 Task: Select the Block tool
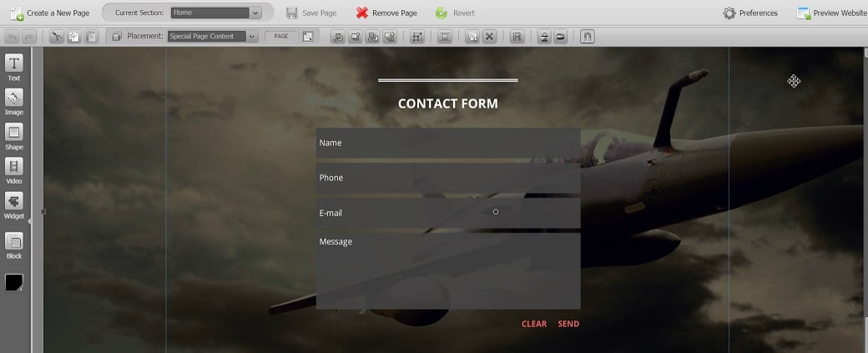(x=14, y=243)
